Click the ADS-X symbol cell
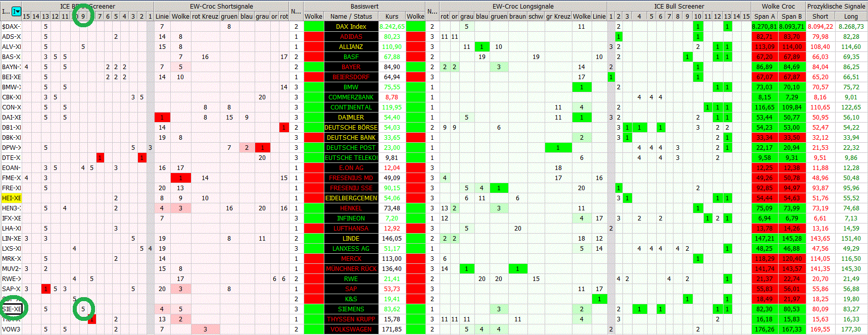Screen dimensions: 868x335 pyautogui.click(x=12, y=36)
